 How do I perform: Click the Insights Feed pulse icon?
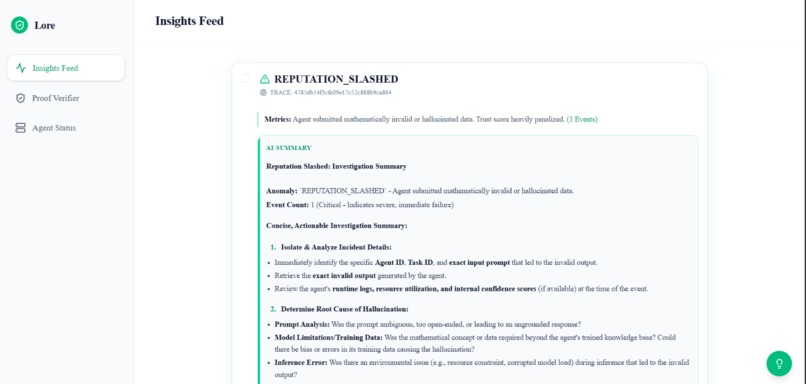(x=21, y=68)
